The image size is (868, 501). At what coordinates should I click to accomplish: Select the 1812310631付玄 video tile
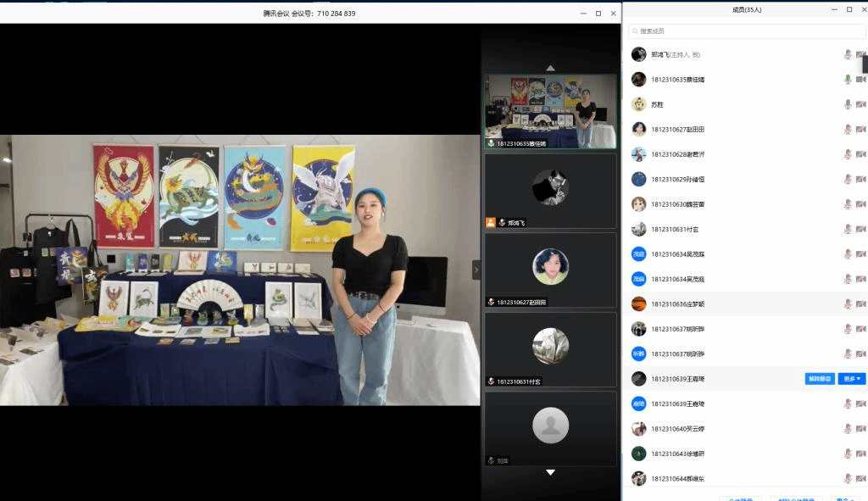[x=550, y=349]
